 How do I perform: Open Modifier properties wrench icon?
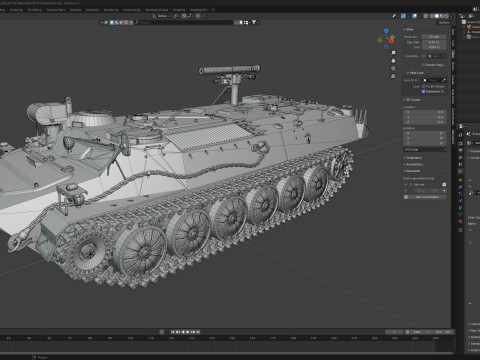pyautogui.click(x=461, y=187)
